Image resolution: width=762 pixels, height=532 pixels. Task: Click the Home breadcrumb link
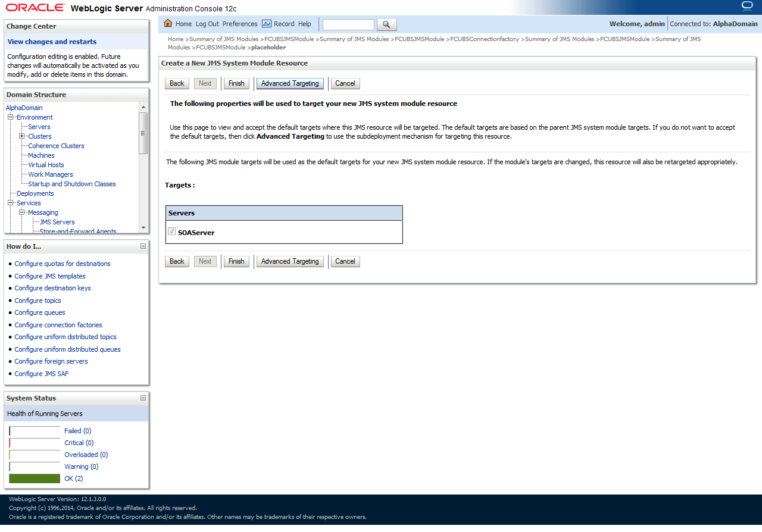coord(176,39)
